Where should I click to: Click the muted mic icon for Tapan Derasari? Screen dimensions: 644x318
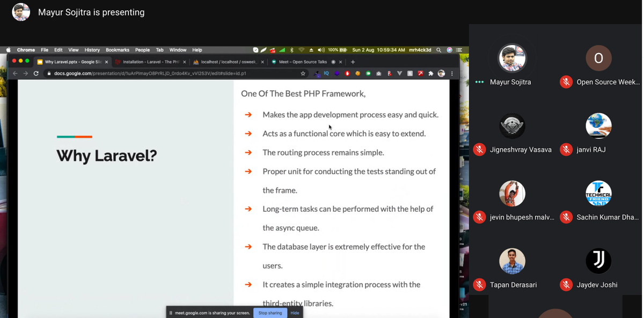[479, 285]
